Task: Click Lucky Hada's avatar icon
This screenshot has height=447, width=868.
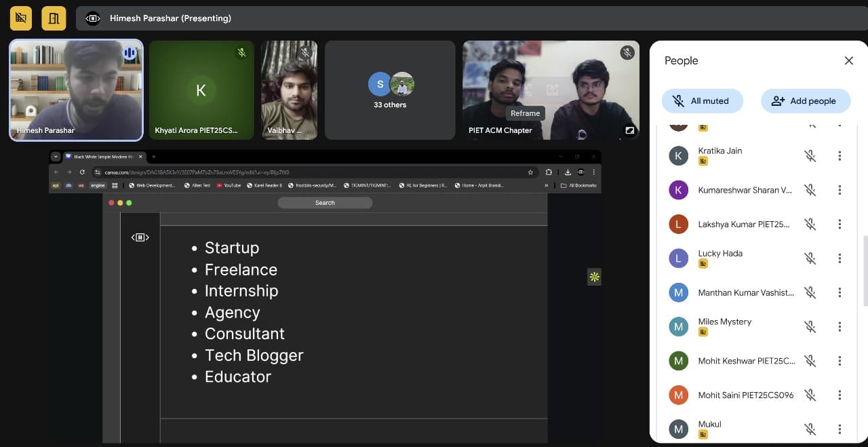Action: pyautogui.click(x=679, y=258)
